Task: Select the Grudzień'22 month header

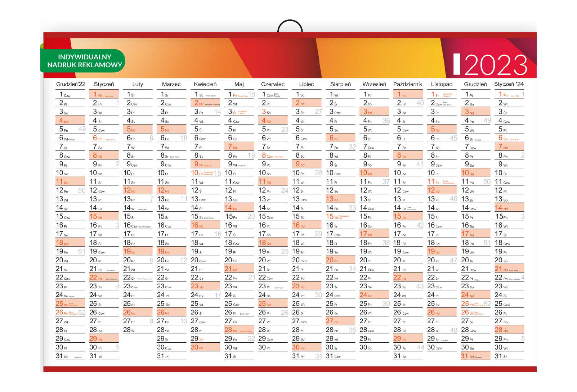Action: [71, 84]
